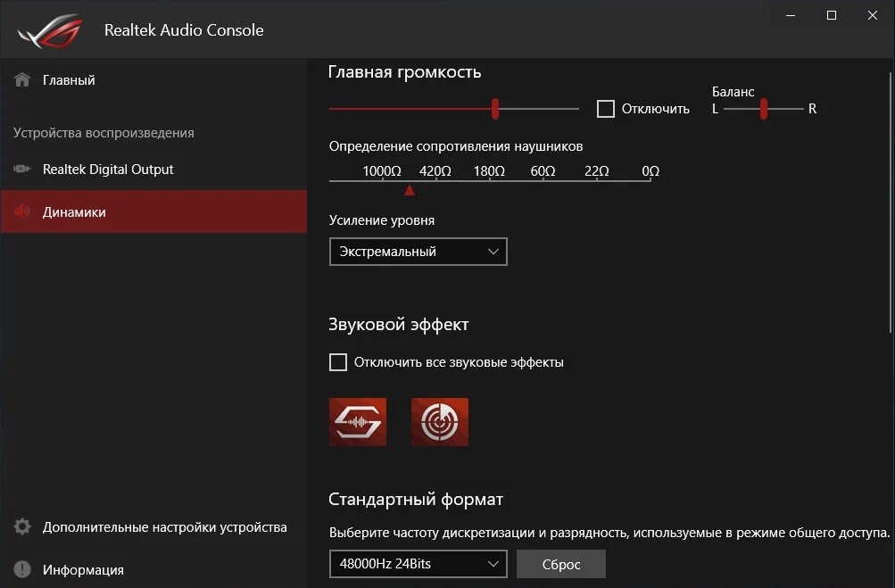
Task: Click the exclamation information icon
Action: click(x=22, y=569)
